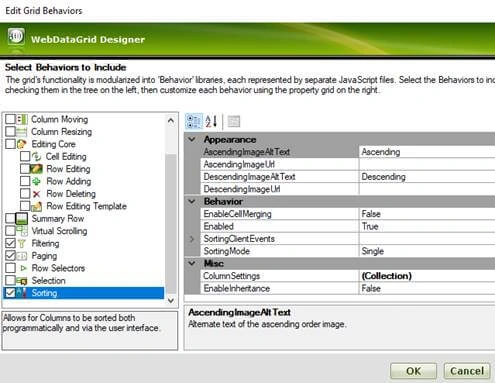Enable the Column Moving checkbox
The height and width of the screenshot is (383, 495).
click(x=10, y=119)
